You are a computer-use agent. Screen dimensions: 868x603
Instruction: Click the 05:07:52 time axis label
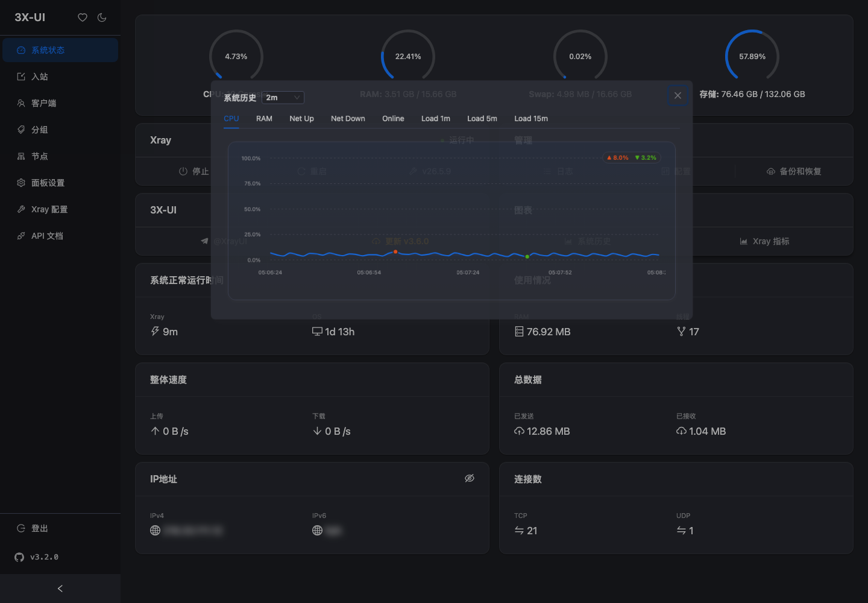[x=560, y=273]
